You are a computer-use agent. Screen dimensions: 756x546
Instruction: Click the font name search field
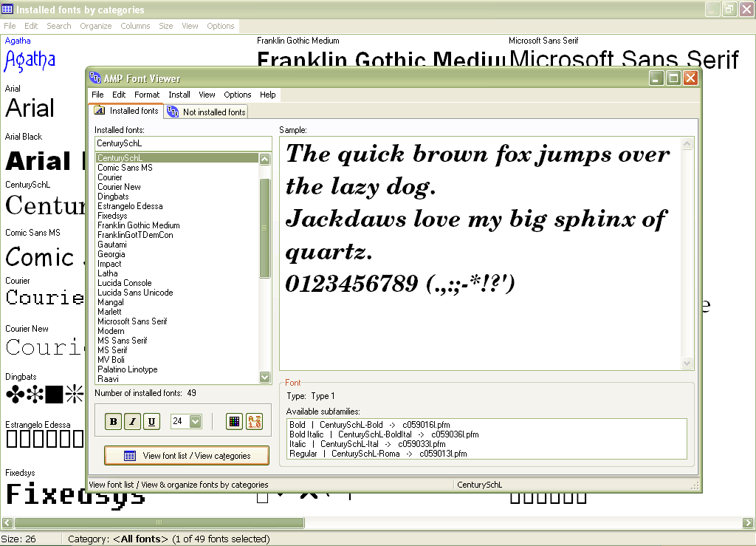(x=183, y=143)
